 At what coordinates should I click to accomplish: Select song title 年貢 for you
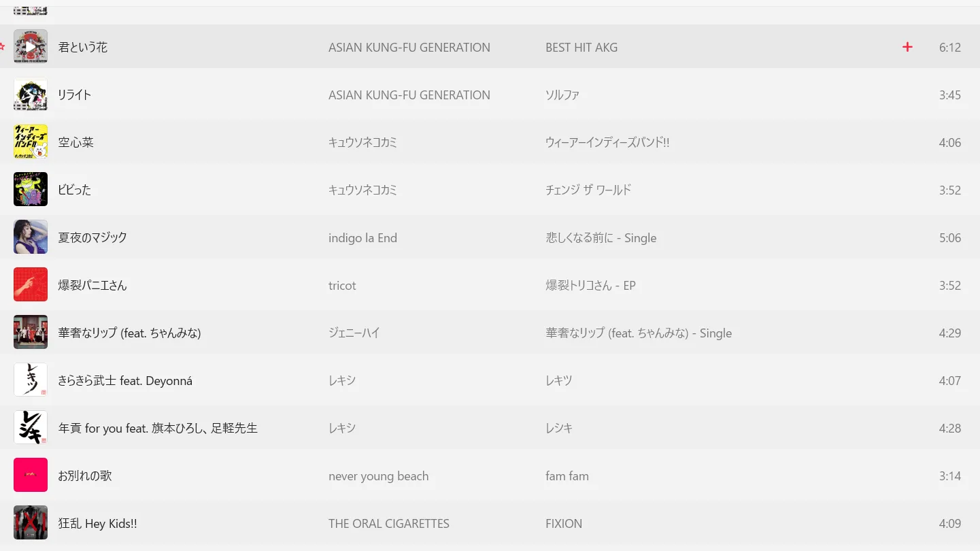pyautogui.click(x=158, y=429)
